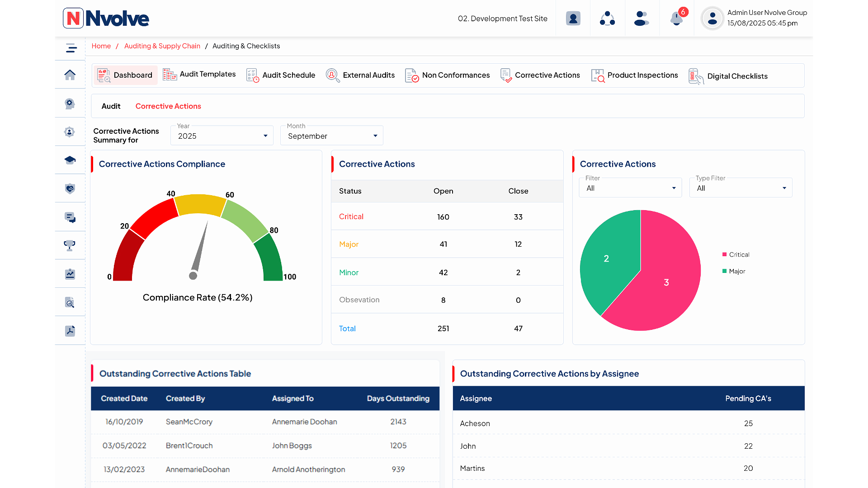Open the Type Filter dropdown set to All

(x=740, y=188)
